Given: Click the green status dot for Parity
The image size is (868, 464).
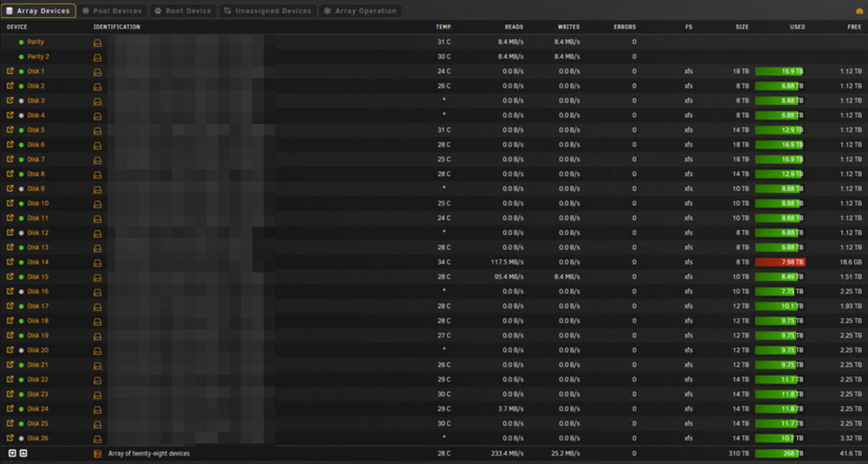Looking at the screenshot, I should pyautogui.click(x=21, y=42).
